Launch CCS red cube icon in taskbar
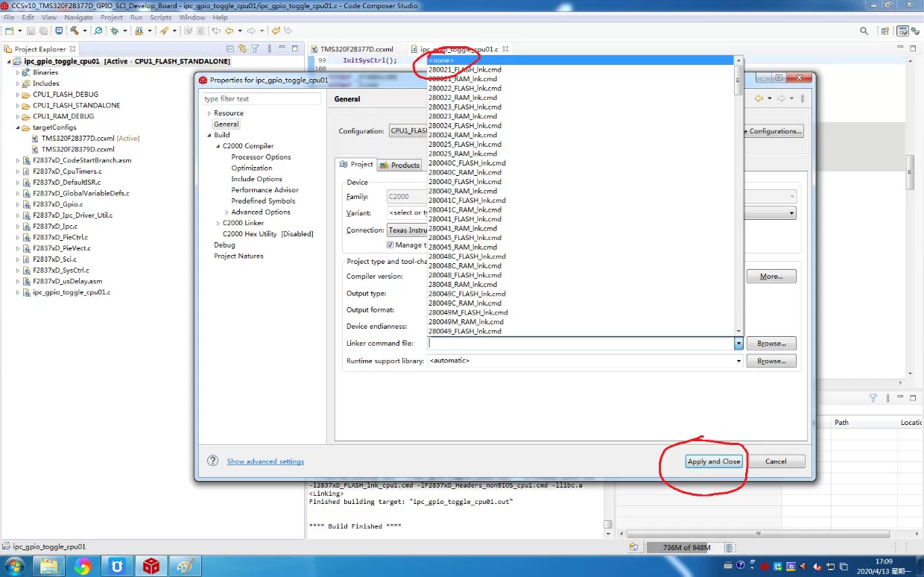The width and height of the screenshot is (924, 577). 151,566
